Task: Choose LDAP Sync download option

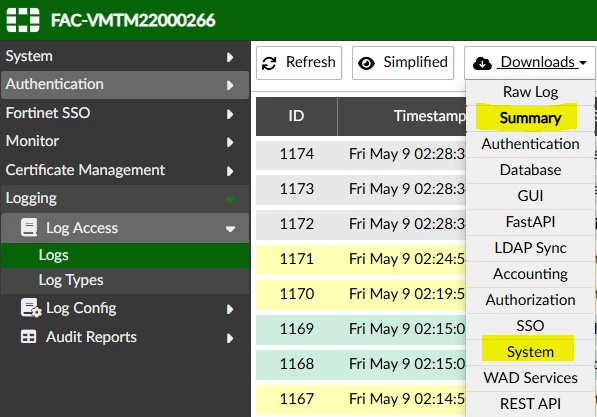Action: click(x=530, y=248)
